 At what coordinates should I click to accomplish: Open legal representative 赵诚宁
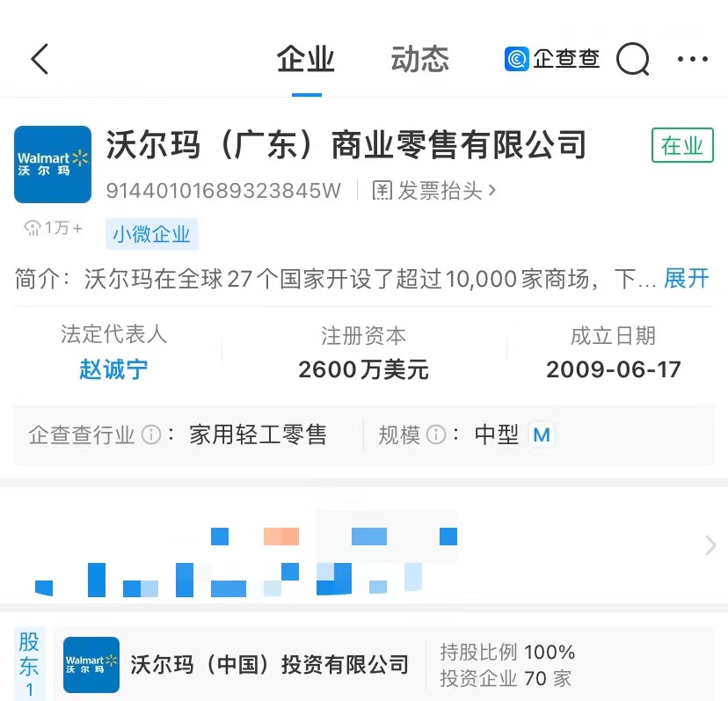113,369
